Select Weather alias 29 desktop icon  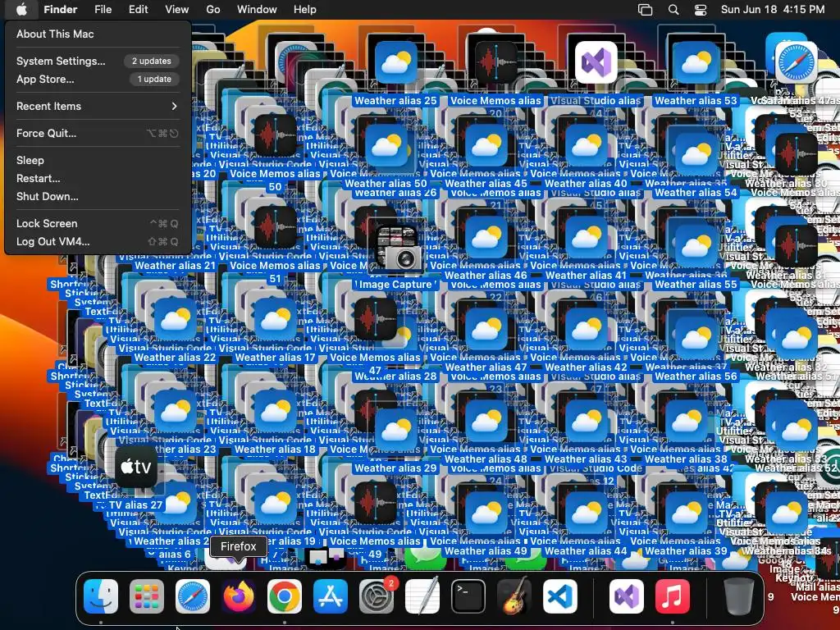click(396, 430)
